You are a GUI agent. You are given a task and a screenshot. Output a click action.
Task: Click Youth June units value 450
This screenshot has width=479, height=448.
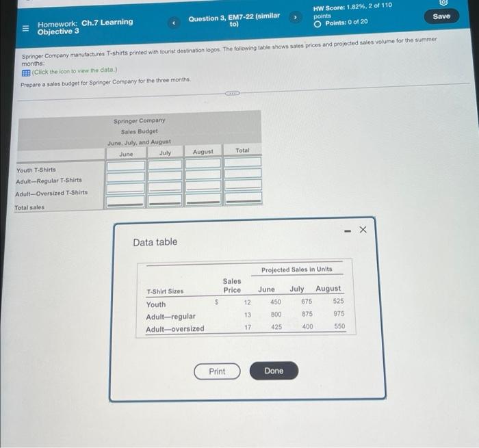tap(276, 302)
